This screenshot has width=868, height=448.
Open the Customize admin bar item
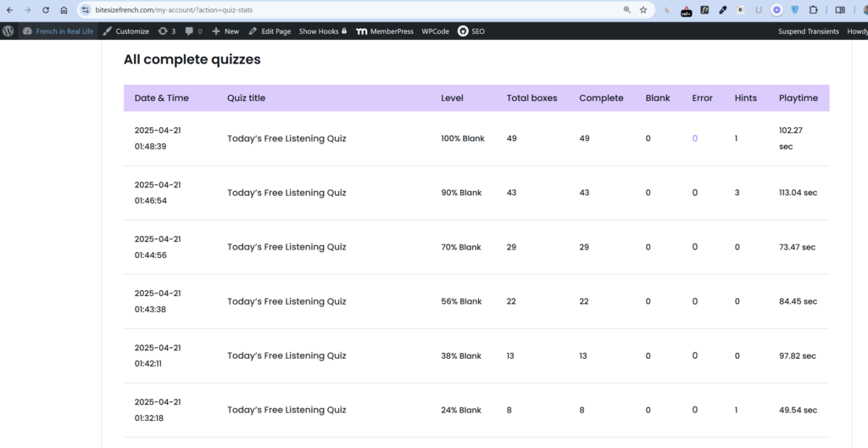tap(126, 31)
